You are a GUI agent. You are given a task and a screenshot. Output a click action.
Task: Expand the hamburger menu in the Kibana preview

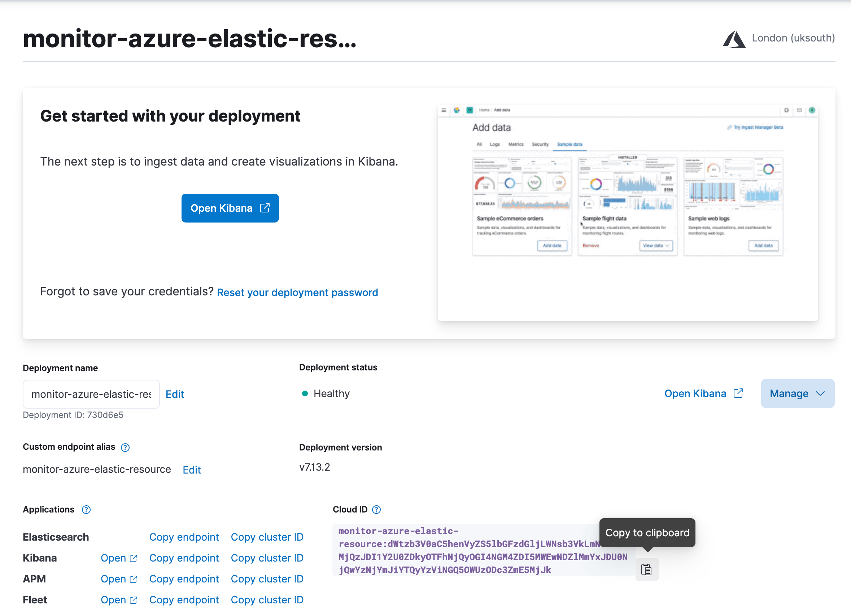coord(444,110)
